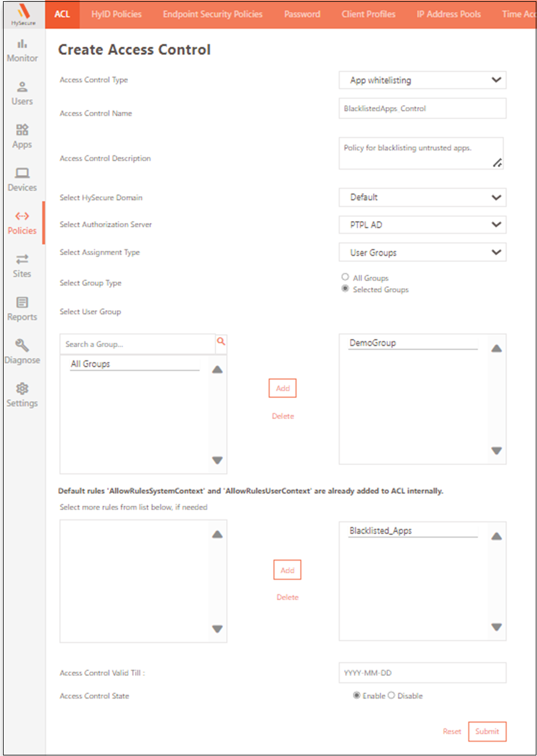
Task: Open the Endpoint Security Policies tab
Action: (x=212, y=14)
